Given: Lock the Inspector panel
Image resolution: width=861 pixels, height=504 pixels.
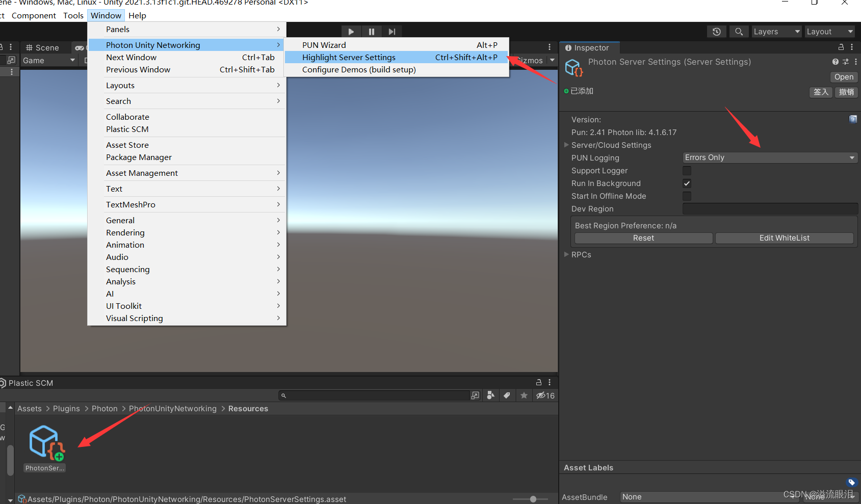Looking at the screenshot, I should point(841,47).
